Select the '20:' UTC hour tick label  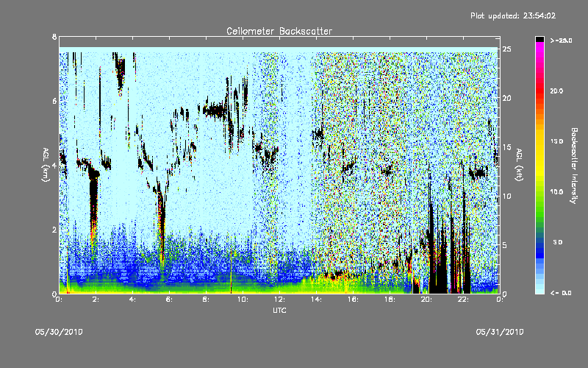pyautogui.click(x=426, y=300)
